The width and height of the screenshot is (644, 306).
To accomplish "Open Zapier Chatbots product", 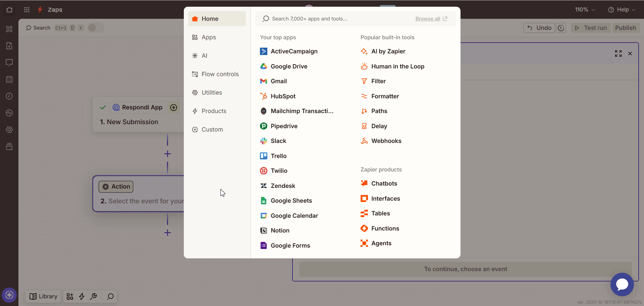I will pos(379,184).
